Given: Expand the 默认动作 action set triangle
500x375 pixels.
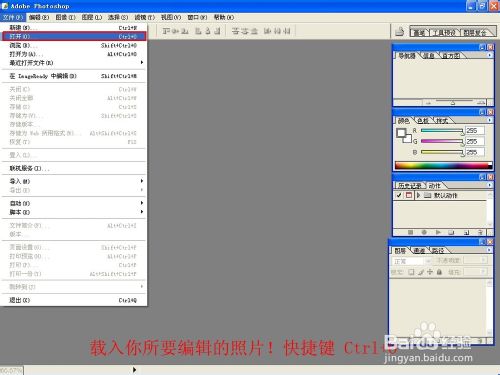Looking at the screenshot, I should tap(418, 195).
